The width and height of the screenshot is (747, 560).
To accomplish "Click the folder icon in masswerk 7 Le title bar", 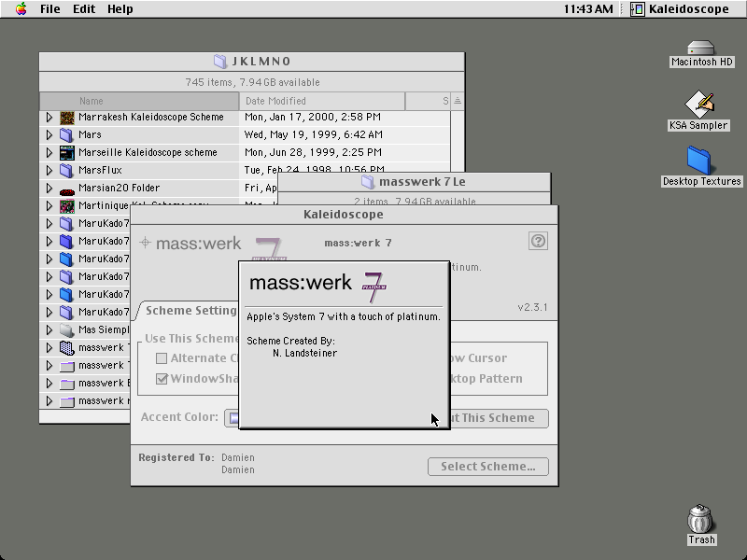I will click(x=367, y=182).
